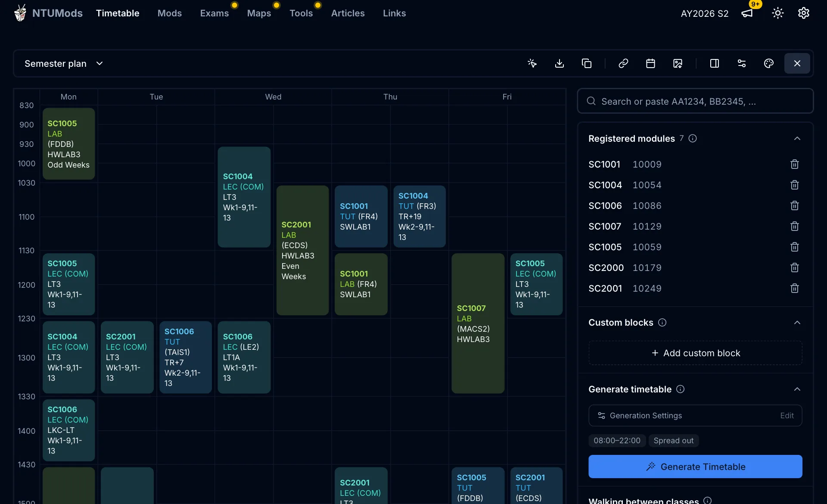The width and height of the screenshot is (827, 504).
Task: Open the Tools menu item
Action: point(301,13)
